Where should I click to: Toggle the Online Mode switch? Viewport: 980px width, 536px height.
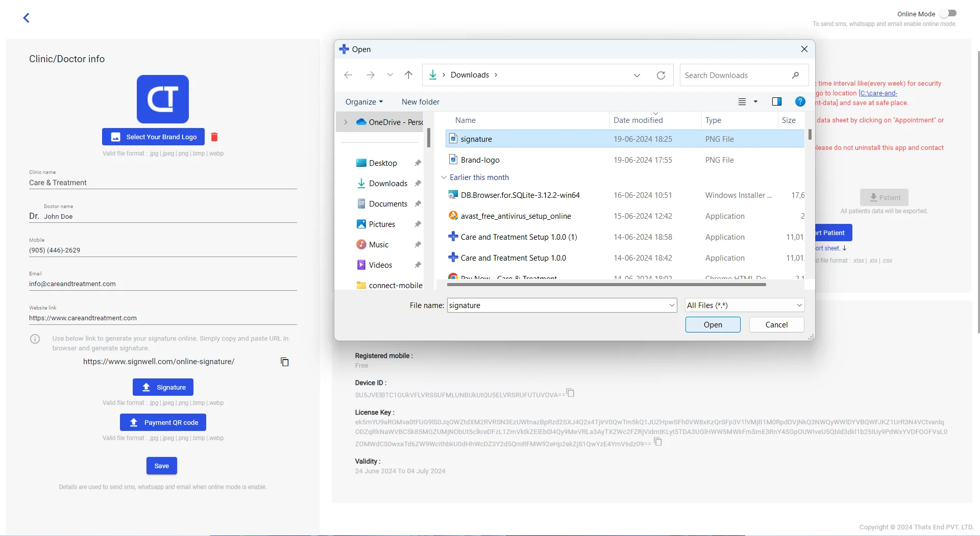[x=948, y=13]
